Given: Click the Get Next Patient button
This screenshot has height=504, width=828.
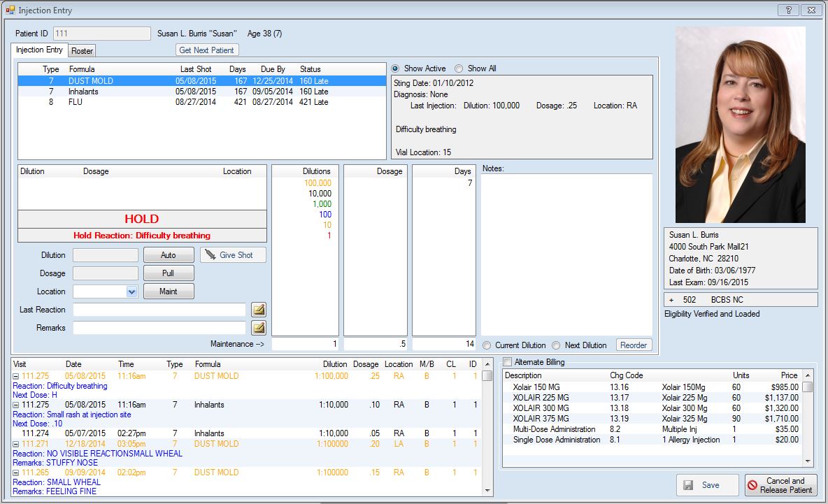Looking at the screenshot, I should [x=206, y=50].
